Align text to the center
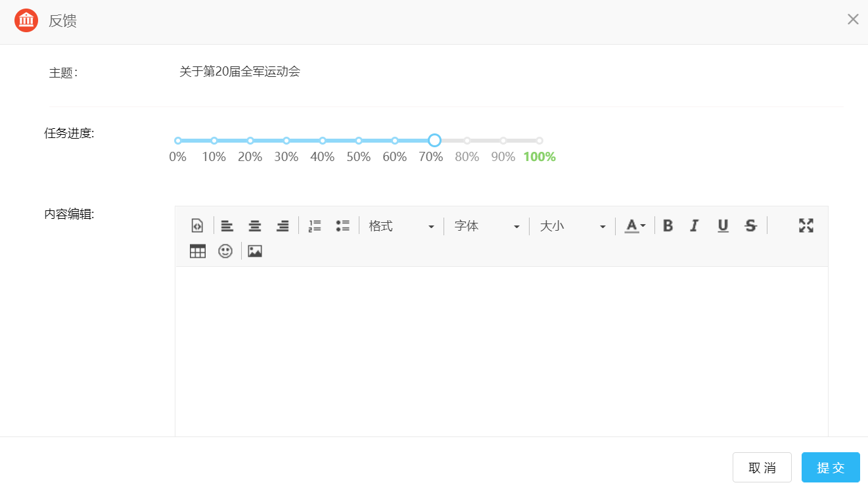Viewport: 868px width, 491px height. pyautogui.click(x=255, y=225)
